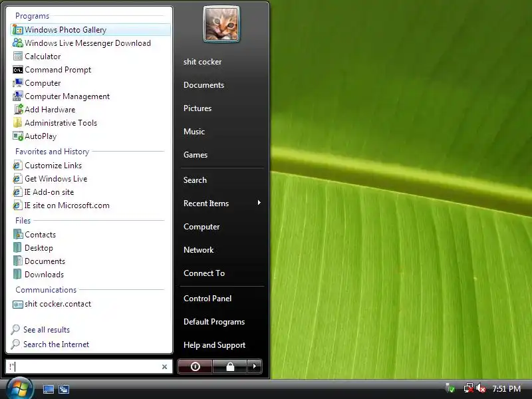The height and width of the screenshot is (399, 532).
Task: Click magnifier icon beside See all results
Action: click(15, 329)
